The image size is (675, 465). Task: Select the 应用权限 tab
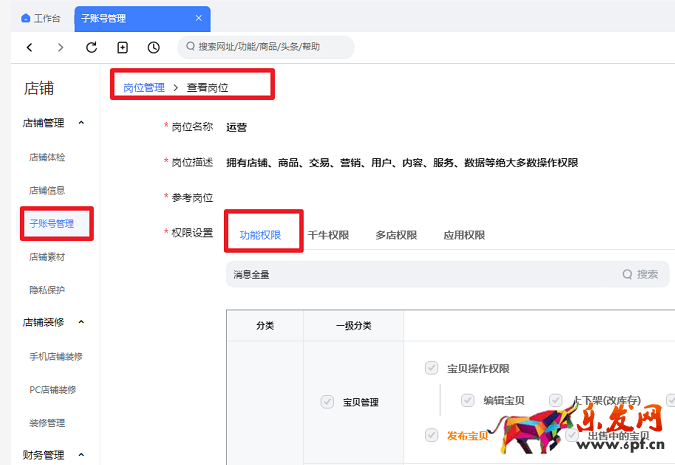coord(464,235)
